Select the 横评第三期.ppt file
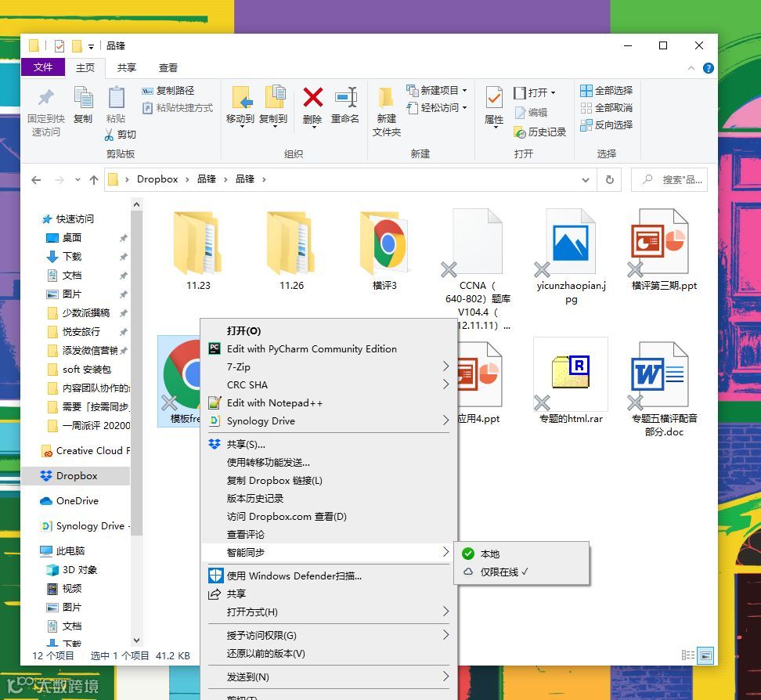Screen dimensions: 761x700 (x=664, y=251)
